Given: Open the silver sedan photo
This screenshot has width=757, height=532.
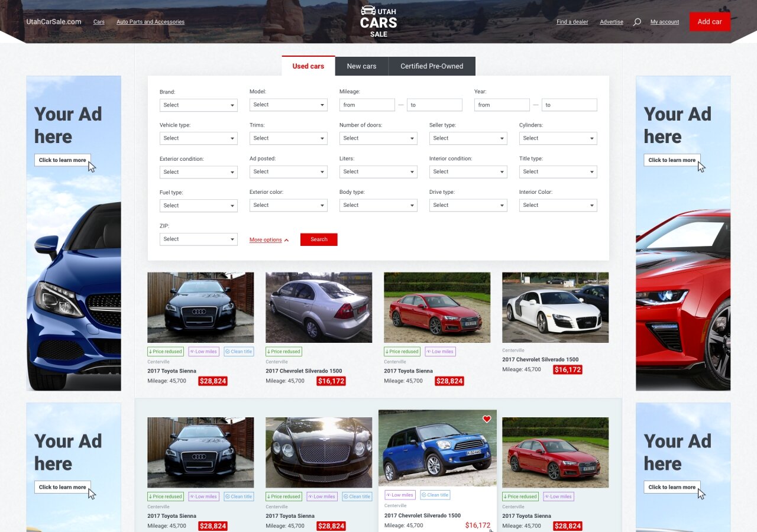Looking at the screenshot, I should pos(319,307).
